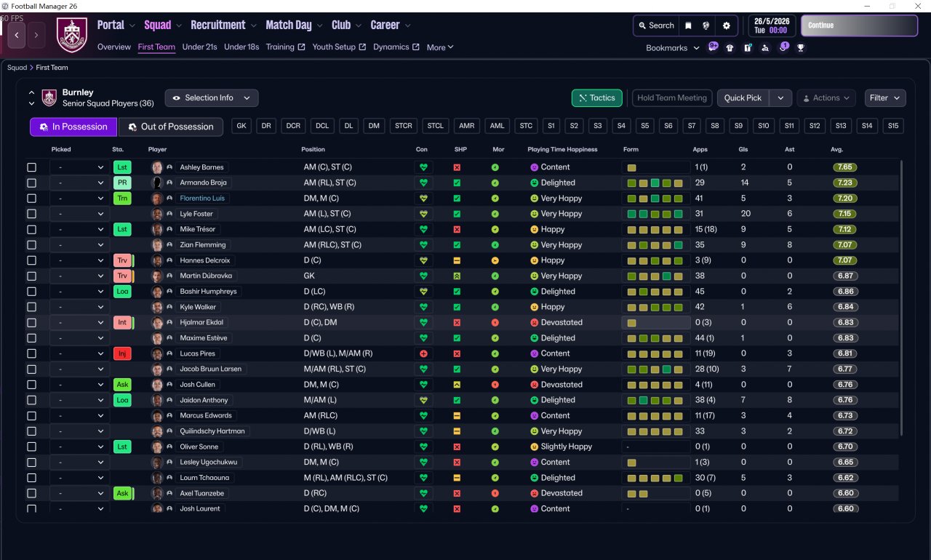931x560 pixels.
Task: Open the messages inbox with 9+ badge
Action: [713, 47]
